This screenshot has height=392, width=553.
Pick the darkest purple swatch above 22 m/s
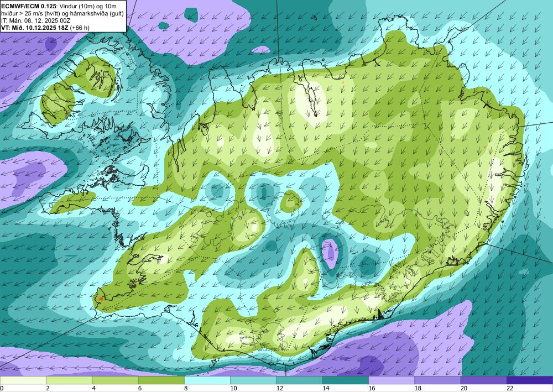point(530,380)
